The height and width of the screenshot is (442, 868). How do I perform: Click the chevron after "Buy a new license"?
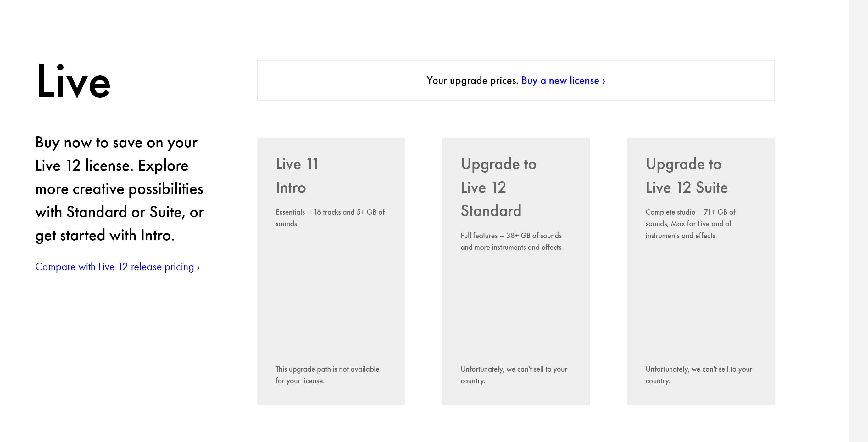pos(604,81)
